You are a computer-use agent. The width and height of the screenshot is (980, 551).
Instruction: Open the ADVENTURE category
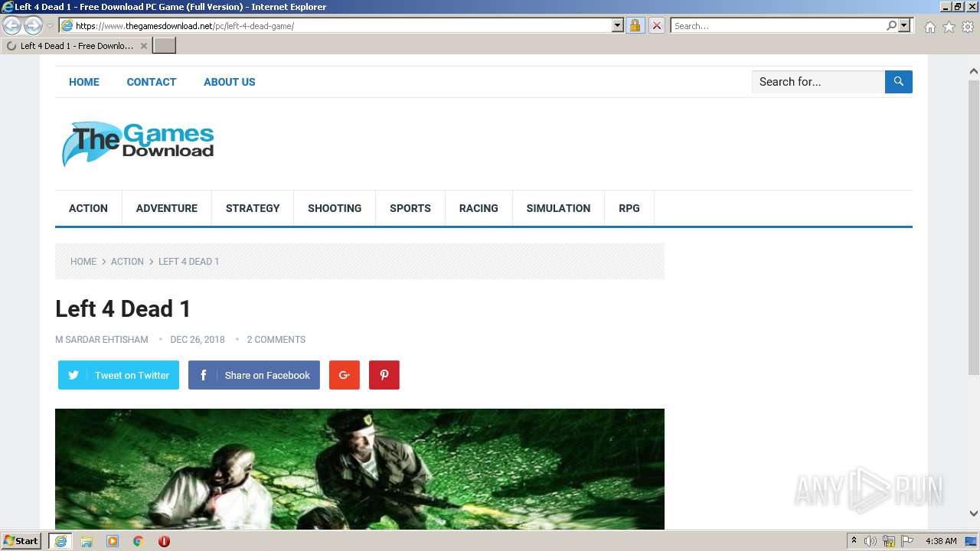coord(167,208)
